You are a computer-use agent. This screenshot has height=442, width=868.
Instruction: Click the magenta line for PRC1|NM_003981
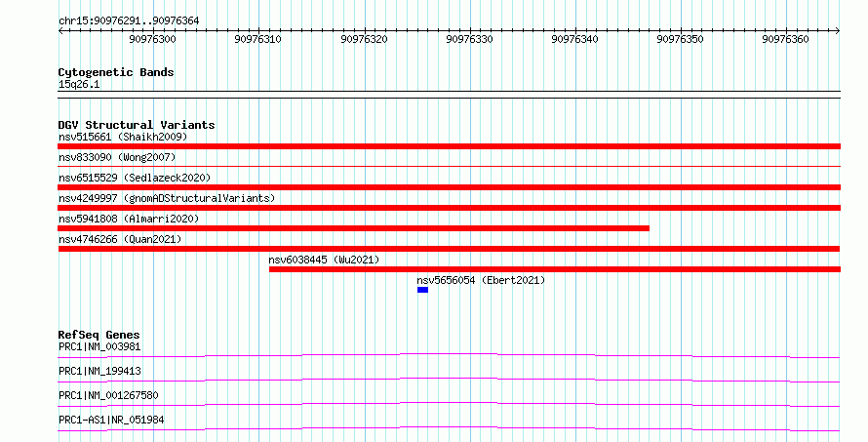pos(449,355)
